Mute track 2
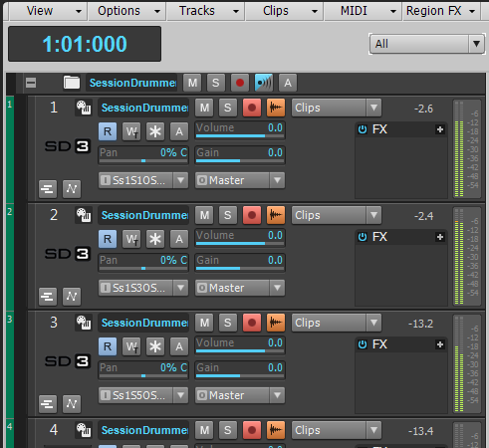The width and height of the screenshot is (489, 448). pyautogui.click(x=204, y=215)
